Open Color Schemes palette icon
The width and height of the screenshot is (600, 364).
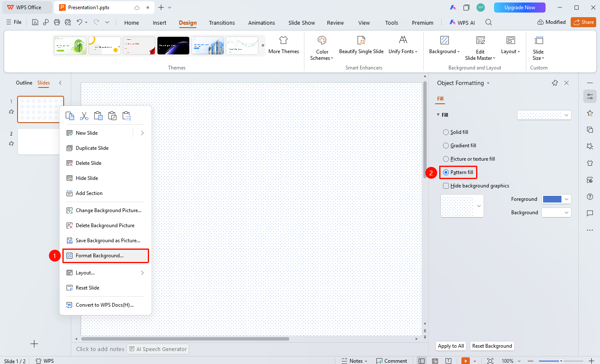tap(322, 40)
